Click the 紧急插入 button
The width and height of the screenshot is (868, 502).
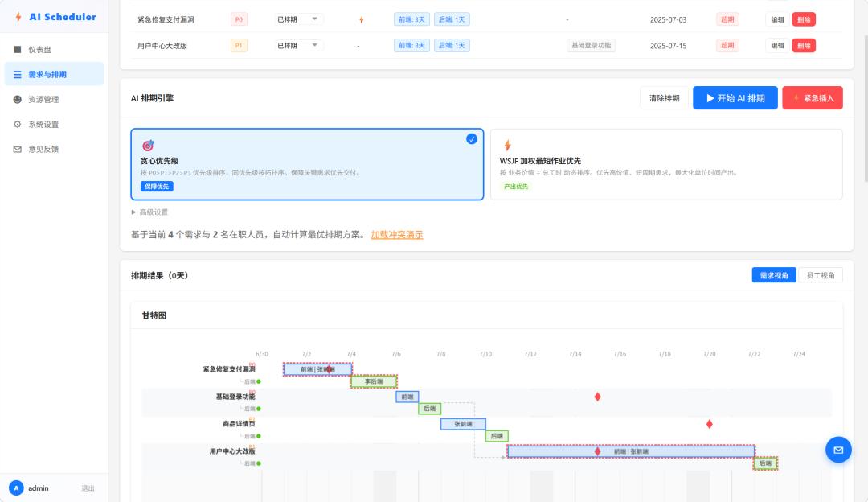(812, 98)
